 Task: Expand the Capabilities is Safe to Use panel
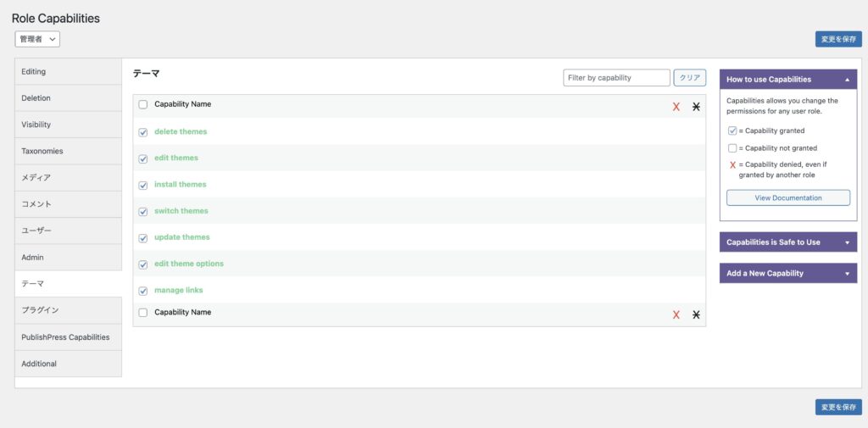787,242
